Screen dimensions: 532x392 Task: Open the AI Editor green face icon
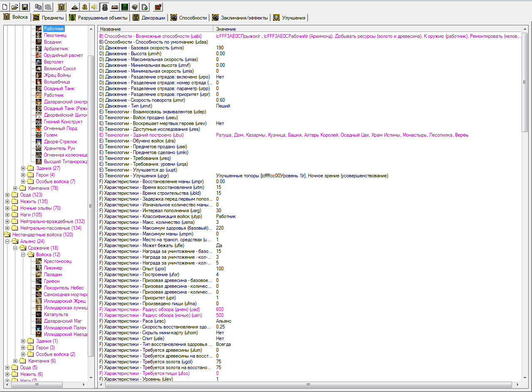(124, 7)
